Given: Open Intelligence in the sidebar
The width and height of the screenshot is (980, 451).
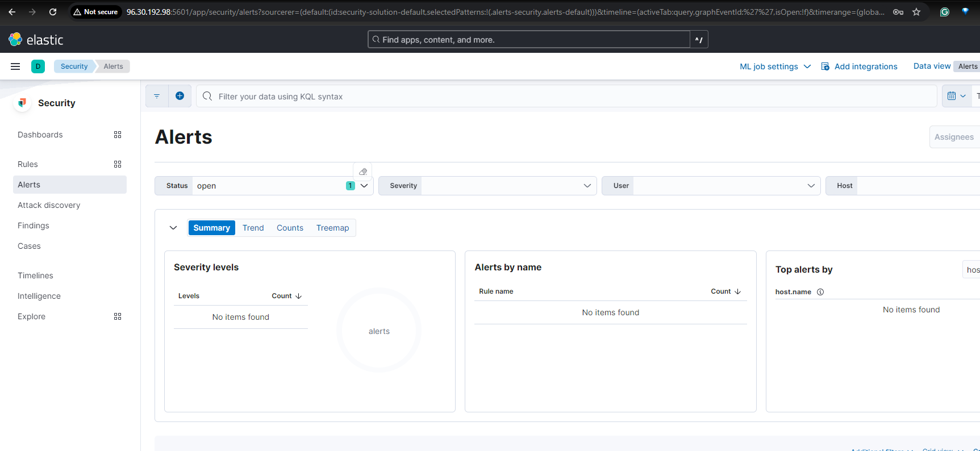Looking at the screenshot, I should 39,296.
